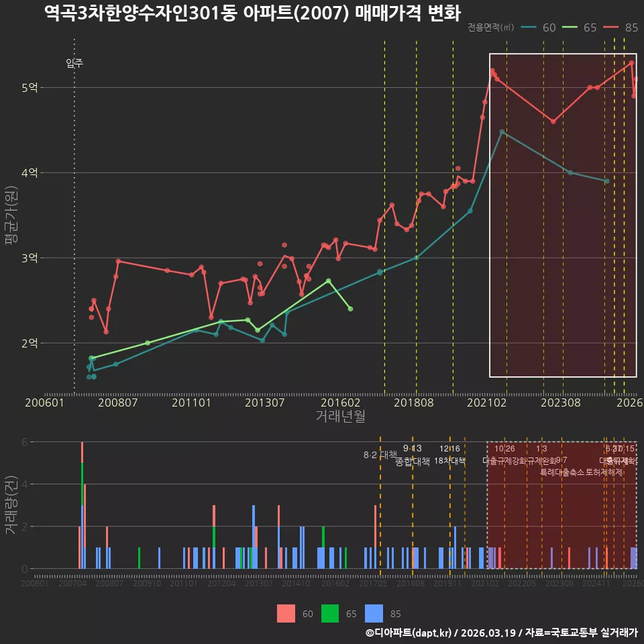Click the '2억' price axis label
The height and width of the screenshot is (644, 644).
(30, 343)
